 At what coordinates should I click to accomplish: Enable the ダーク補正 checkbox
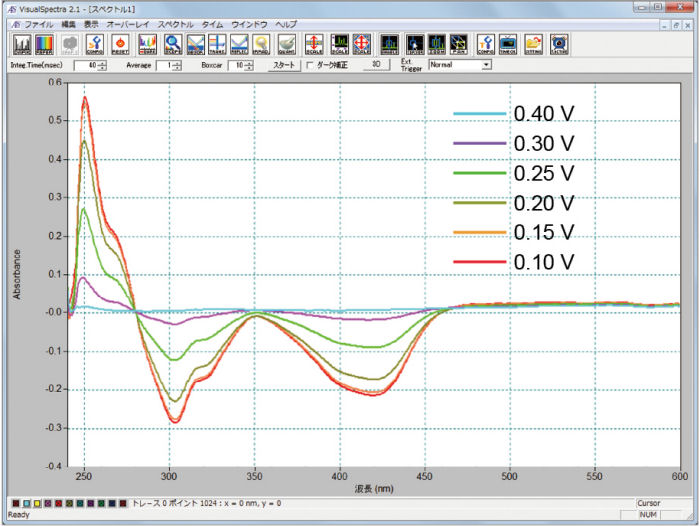[309, 65]
